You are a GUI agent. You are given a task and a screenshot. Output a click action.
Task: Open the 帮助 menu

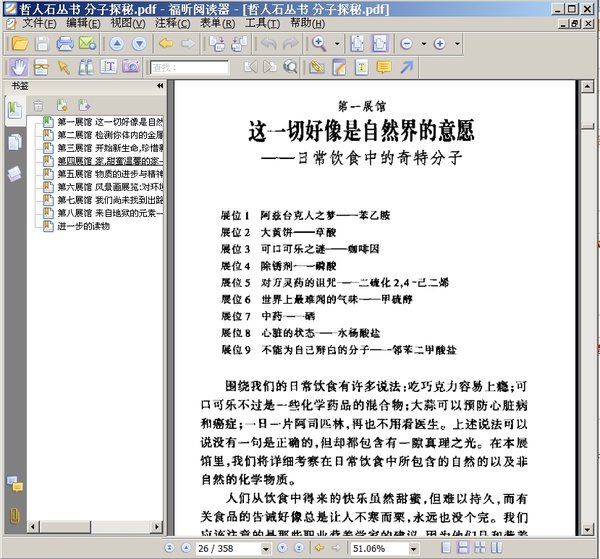pyautogui.click(x=308, y=23)
